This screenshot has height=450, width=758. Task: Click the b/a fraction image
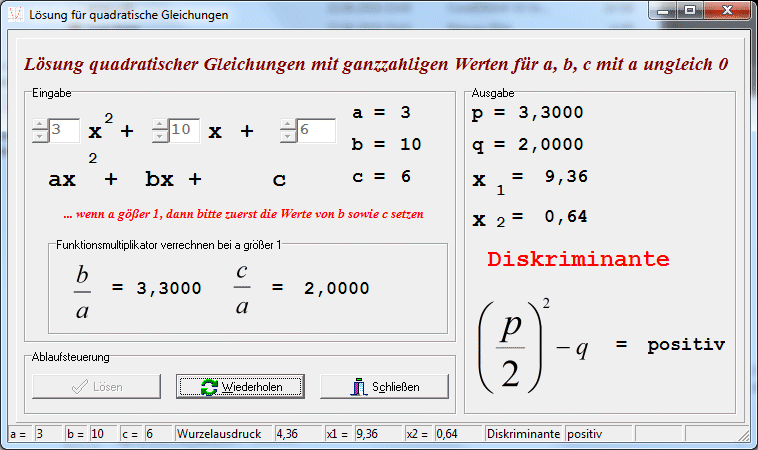click(82, 292)
